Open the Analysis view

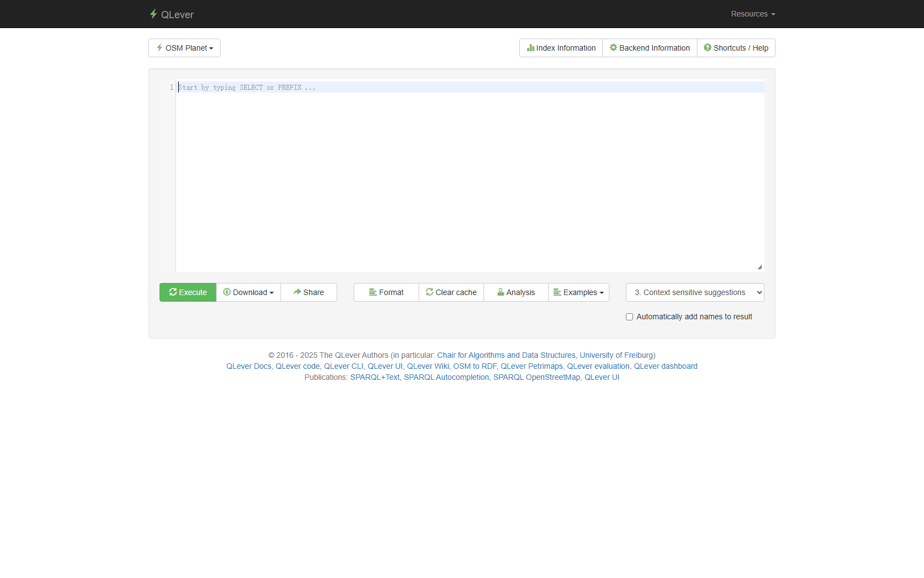click(516, 292)
